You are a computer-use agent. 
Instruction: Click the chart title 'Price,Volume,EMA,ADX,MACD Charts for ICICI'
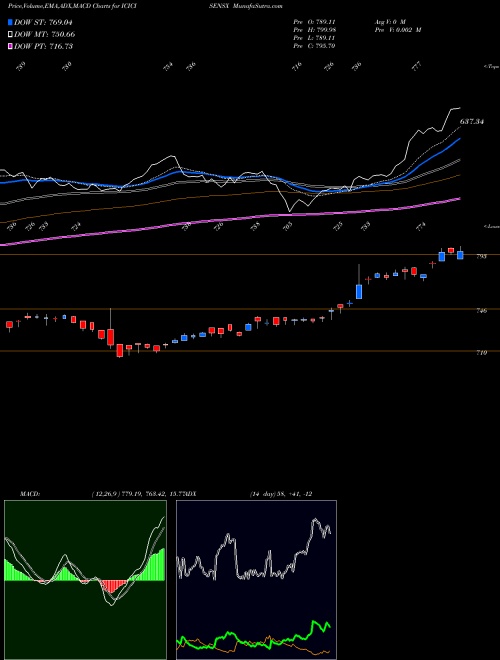72,6
